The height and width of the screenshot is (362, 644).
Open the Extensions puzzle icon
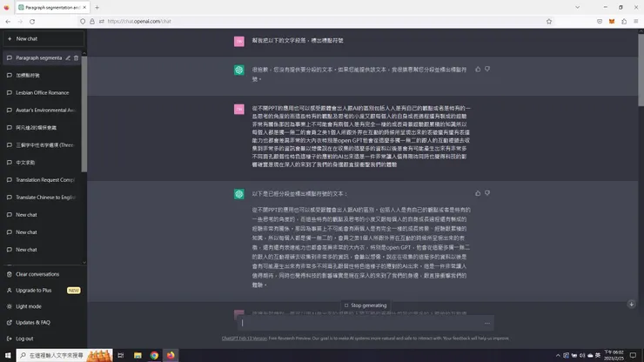coord(624,22)
